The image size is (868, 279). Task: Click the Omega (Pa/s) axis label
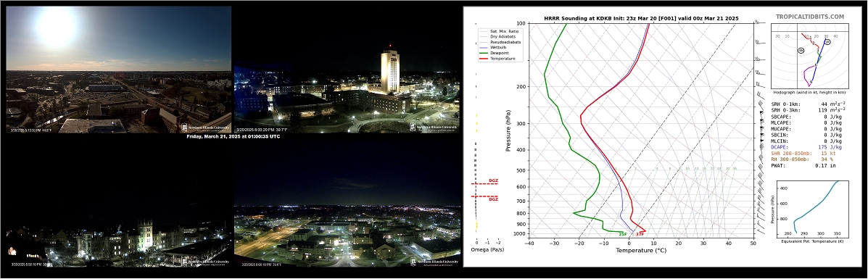click(488, 250)
